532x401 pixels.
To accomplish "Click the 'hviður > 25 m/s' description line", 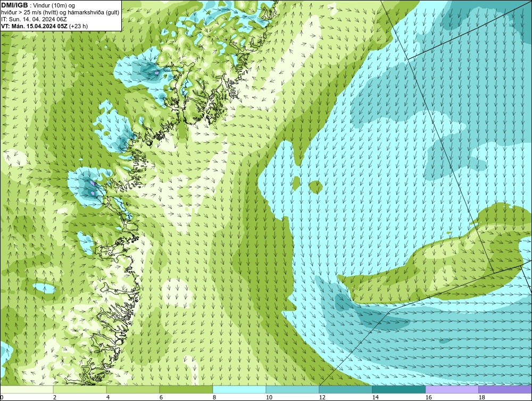I will tap(60, 12).
